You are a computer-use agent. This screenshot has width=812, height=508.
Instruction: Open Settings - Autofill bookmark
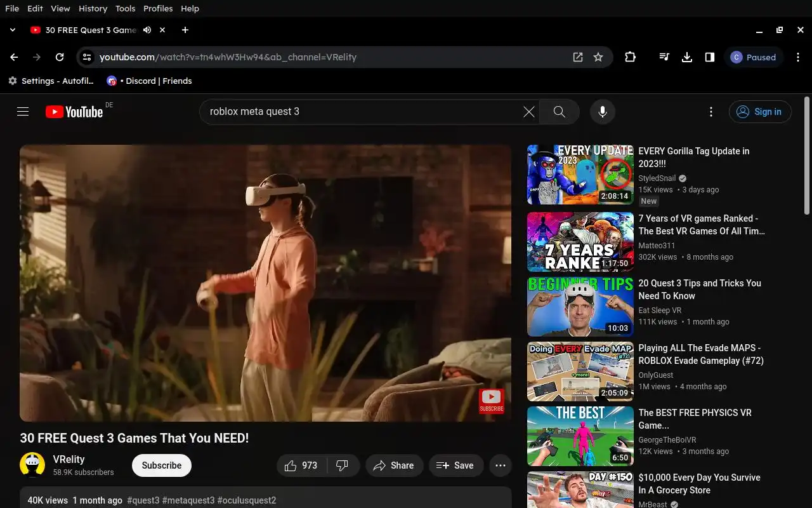pos(51,81)
